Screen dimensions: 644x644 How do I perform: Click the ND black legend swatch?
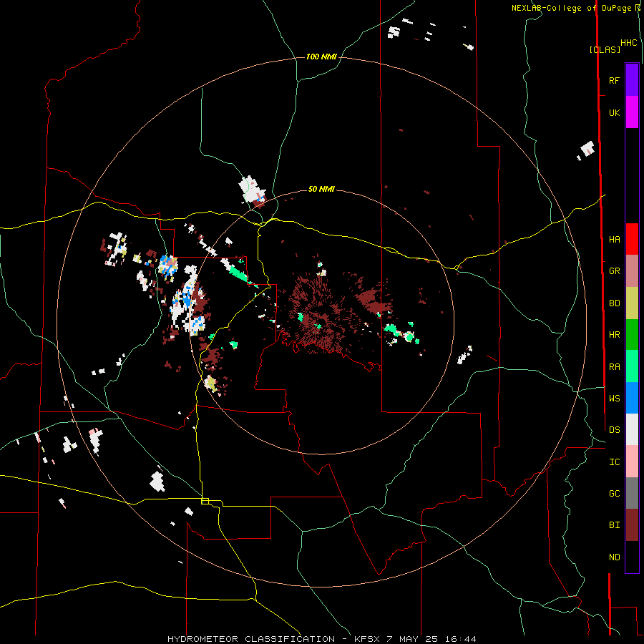coord(632,557)
